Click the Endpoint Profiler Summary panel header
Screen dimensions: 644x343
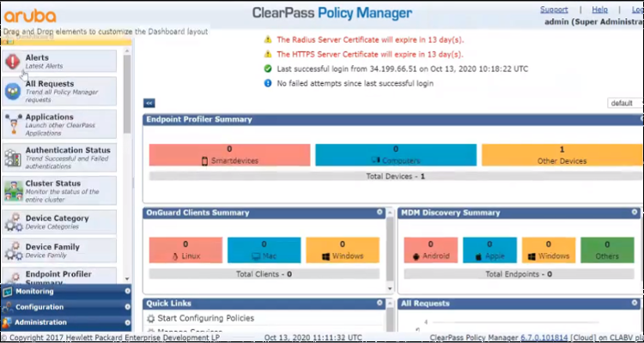[x=393, y=119]
